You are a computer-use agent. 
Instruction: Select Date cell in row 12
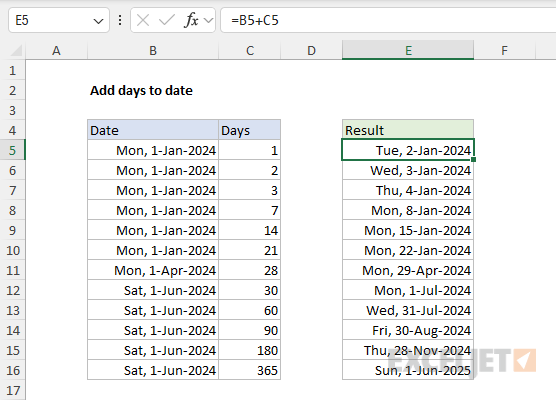153,290
